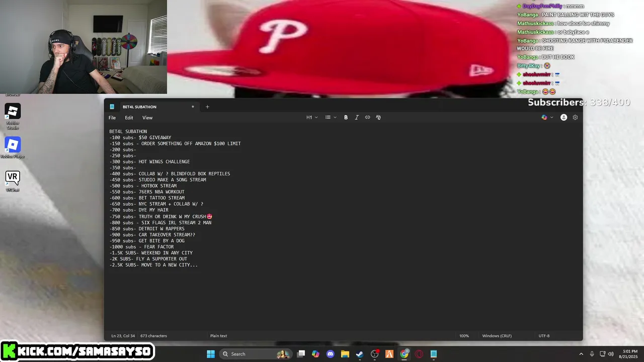Click Windows (CRLF) line ending status
Image resolution: width=644 pixels, height=362 pixels.
point(497,336)
